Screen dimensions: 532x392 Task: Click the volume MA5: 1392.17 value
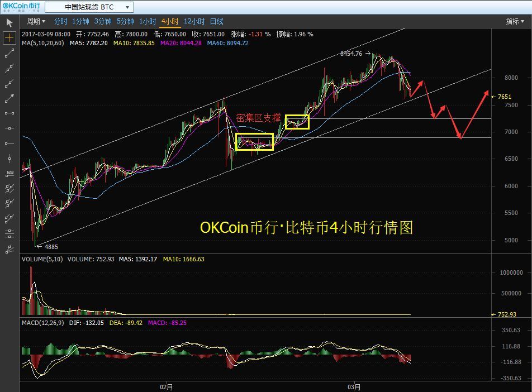(x=137, y=259)
